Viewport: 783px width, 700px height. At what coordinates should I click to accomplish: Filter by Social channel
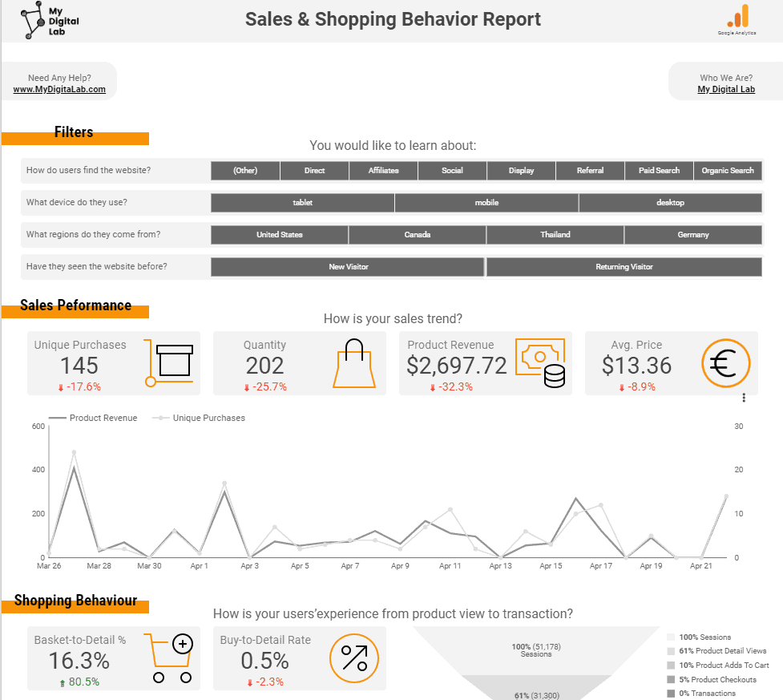(453, 170)
